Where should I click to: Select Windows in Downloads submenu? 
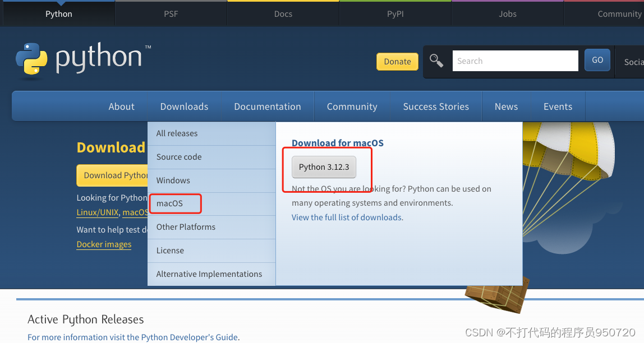[x=211, y=180]
